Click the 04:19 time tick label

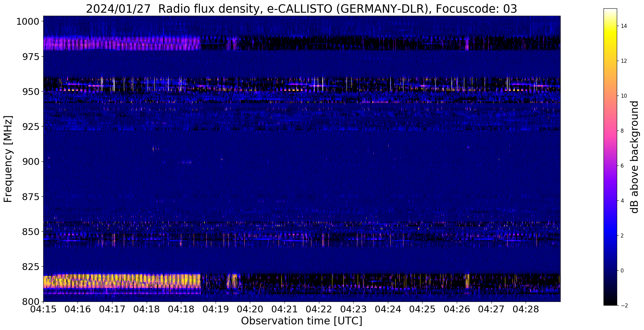tap(216, 309)
